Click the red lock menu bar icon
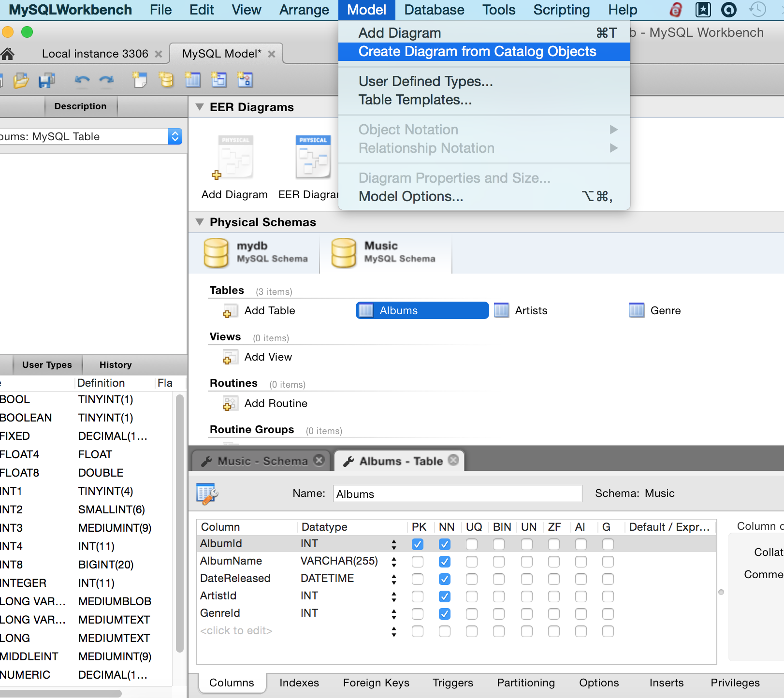 coord(676,10)
